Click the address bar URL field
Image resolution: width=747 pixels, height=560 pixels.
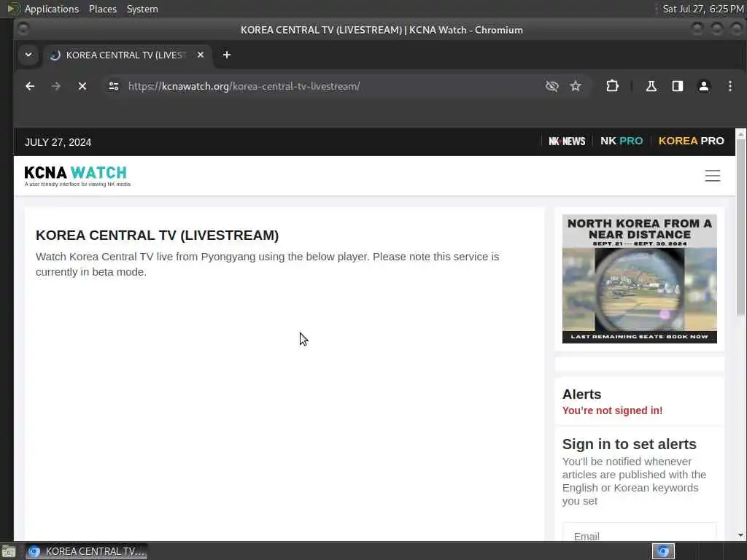tap(333, 86)
